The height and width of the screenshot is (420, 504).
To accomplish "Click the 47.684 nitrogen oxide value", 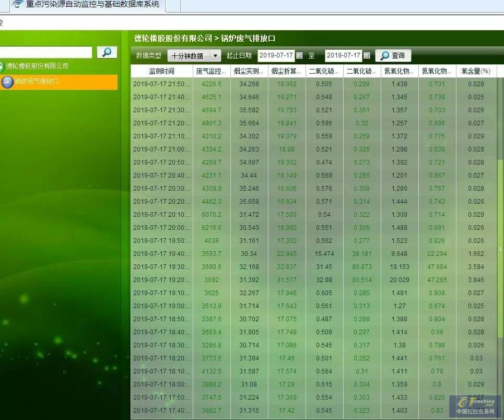I will [x=437, y=267].
